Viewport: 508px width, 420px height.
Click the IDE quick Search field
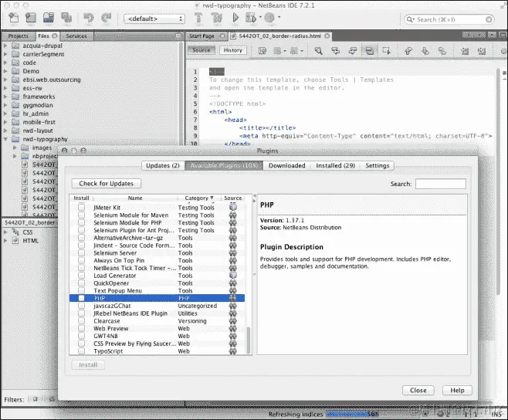click(x=449, y=19)
